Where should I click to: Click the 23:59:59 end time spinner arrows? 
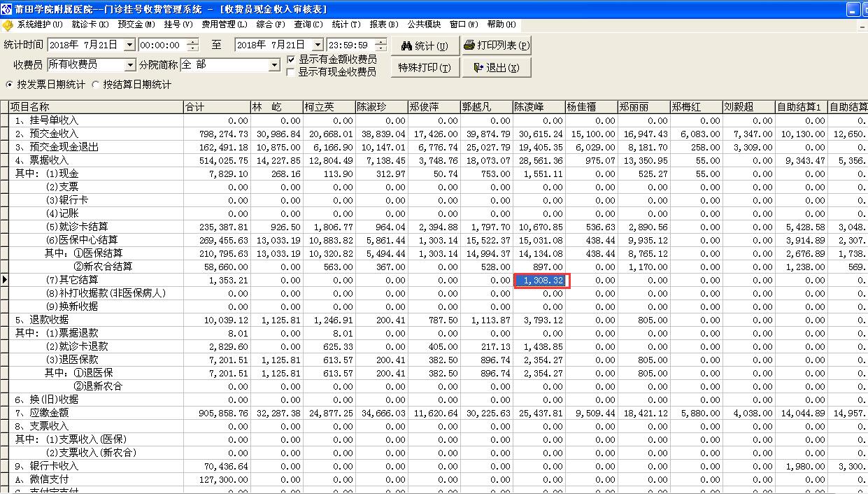point(381,45)
